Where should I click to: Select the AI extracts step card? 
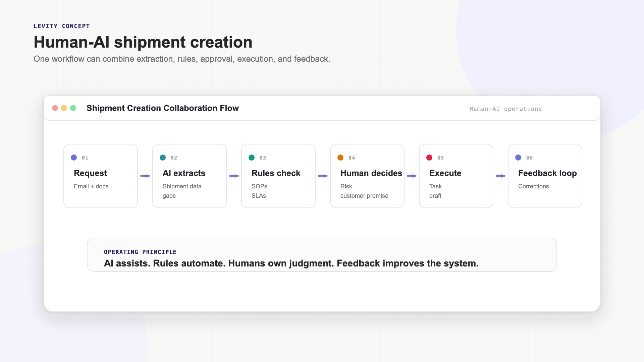pos(190,176)
